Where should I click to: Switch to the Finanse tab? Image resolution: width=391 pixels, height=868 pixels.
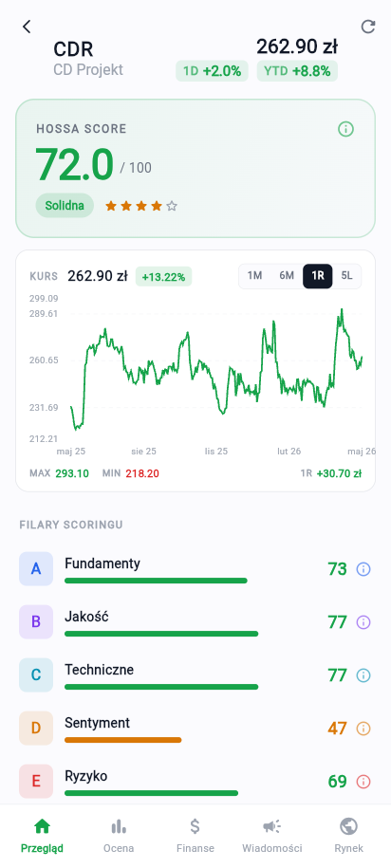tap(195, 836)
